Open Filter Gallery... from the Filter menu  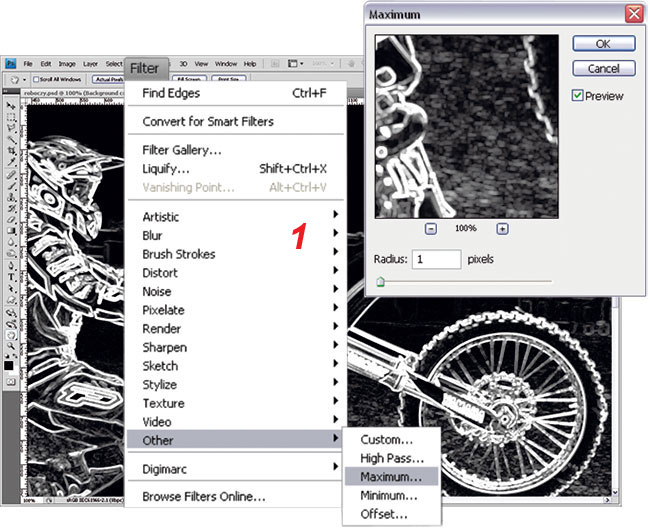click(x=182, y=150)
